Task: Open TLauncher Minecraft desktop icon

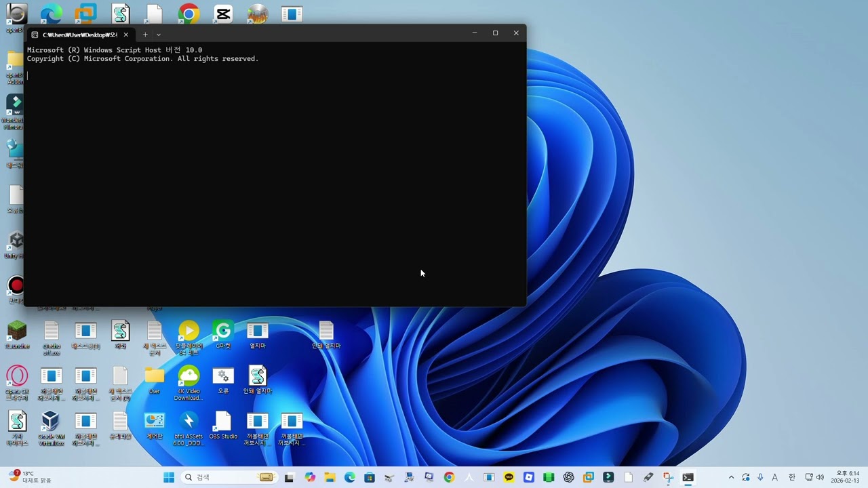Action: [17, 335]
